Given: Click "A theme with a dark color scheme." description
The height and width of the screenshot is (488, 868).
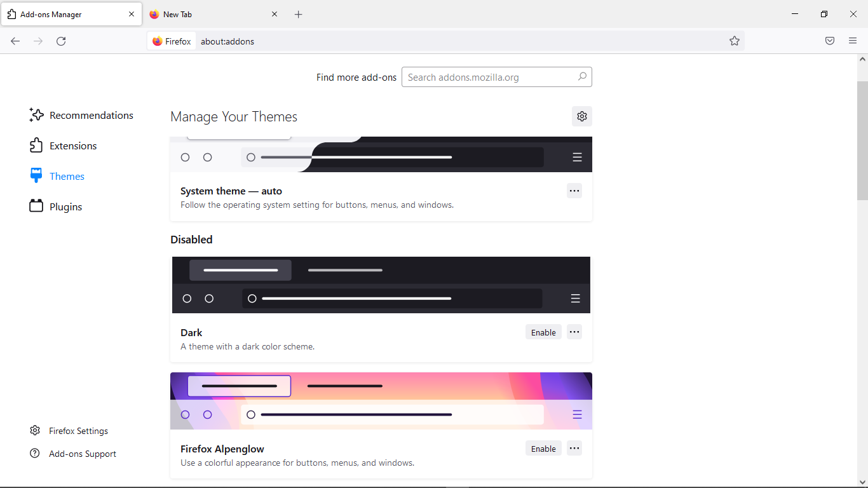Looking at the screenshot, I should (248, 347).
